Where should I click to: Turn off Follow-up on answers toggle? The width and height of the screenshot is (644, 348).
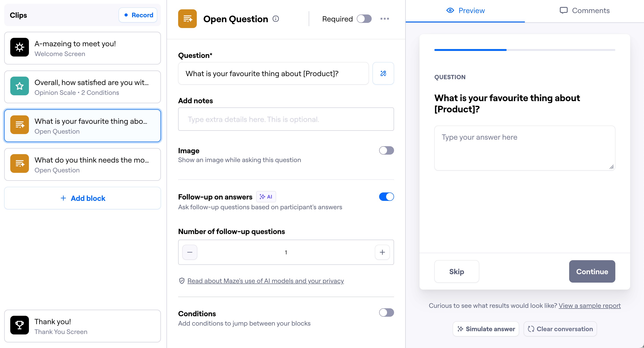coord(386,197)
